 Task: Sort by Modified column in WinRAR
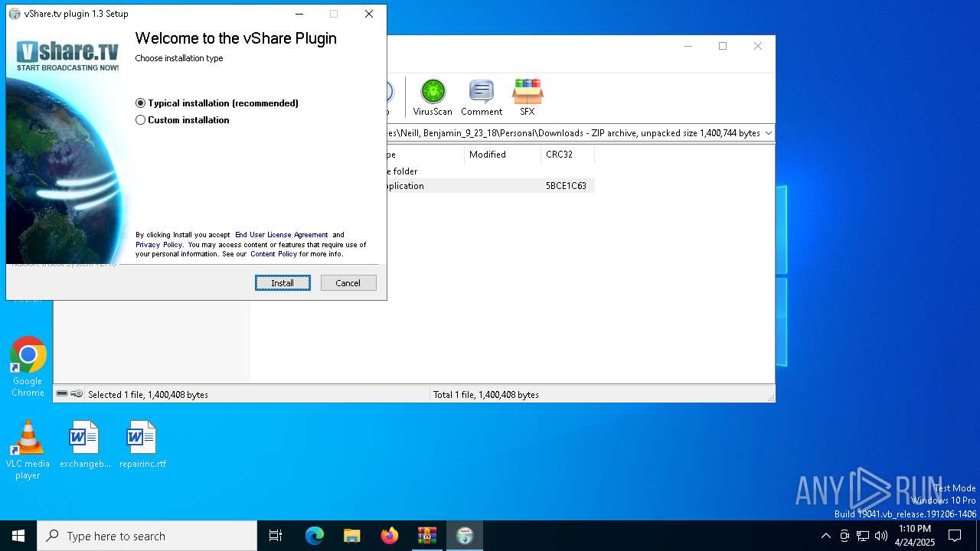[502, 155]
